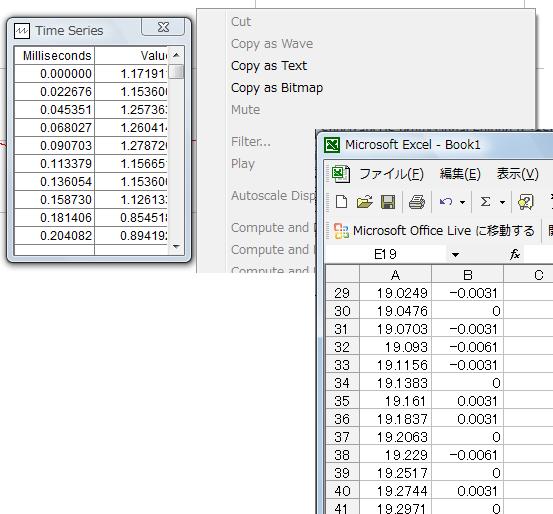The width and height of the screenshot is (553, 514).
Task: Click cell B32 showing -0.0061
Action: pyautogui.click(x=467, y=347)
